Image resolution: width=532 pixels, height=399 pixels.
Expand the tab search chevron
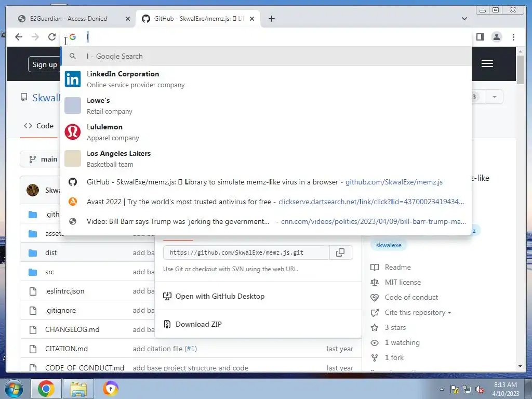pos(464,19)
